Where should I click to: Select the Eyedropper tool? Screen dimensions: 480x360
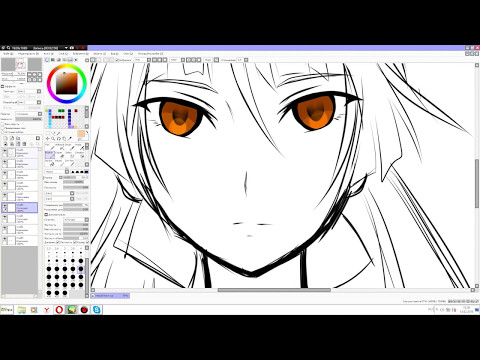tap(70, 139)
